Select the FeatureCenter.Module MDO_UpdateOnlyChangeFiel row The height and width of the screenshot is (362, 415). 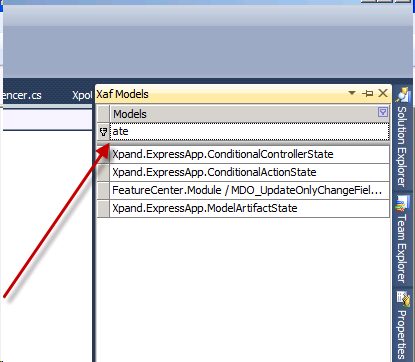click(x=249, y=190)
